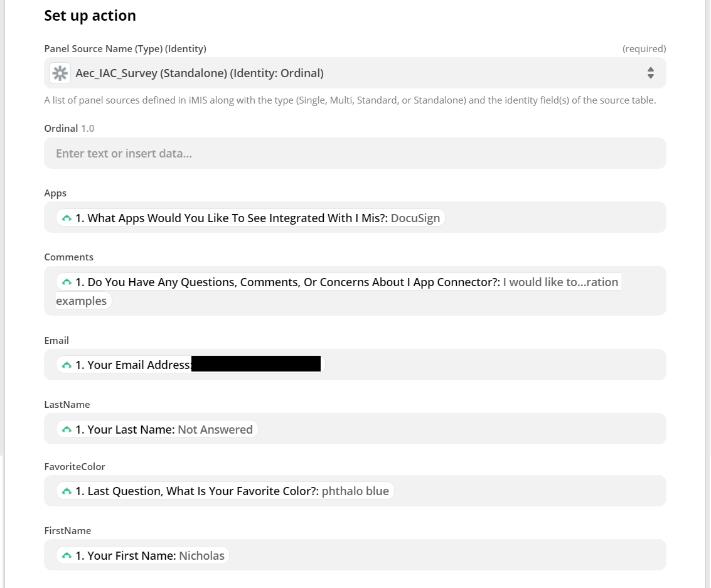This screenshot has width=711, height=588.
Task: Click the survey icon in Email pill
Action: click(x=67, y=365)
